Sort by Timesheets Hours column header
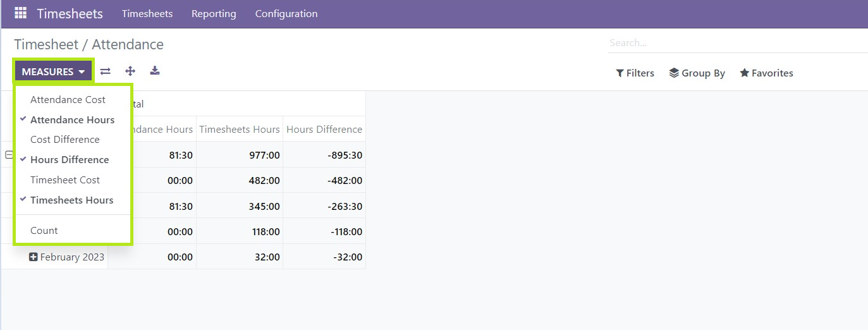Screen dimensions: 868x330 coord(240,129)
